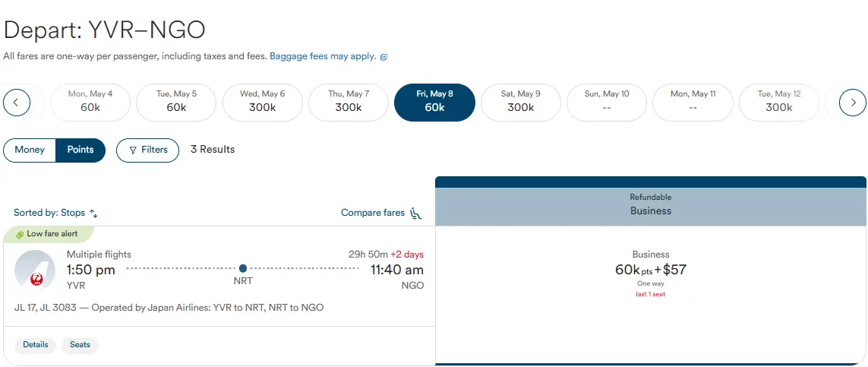Select Mon, May 4 date tab

pyautogui.click(x=90, y=102)
